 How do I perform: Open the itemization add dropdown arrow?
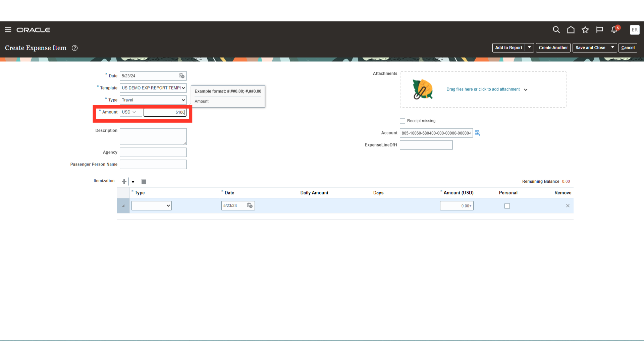(x=133, y=182)
